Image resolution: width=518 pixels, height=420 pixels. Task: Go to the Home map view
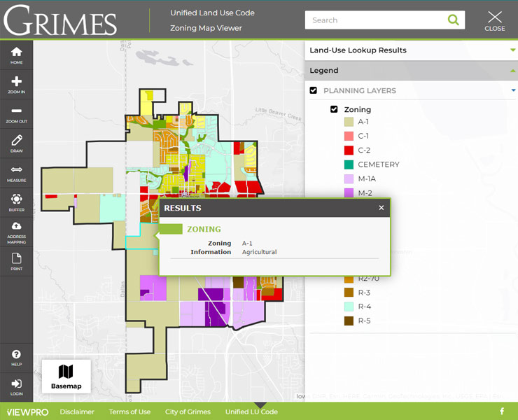coord(17,55)
